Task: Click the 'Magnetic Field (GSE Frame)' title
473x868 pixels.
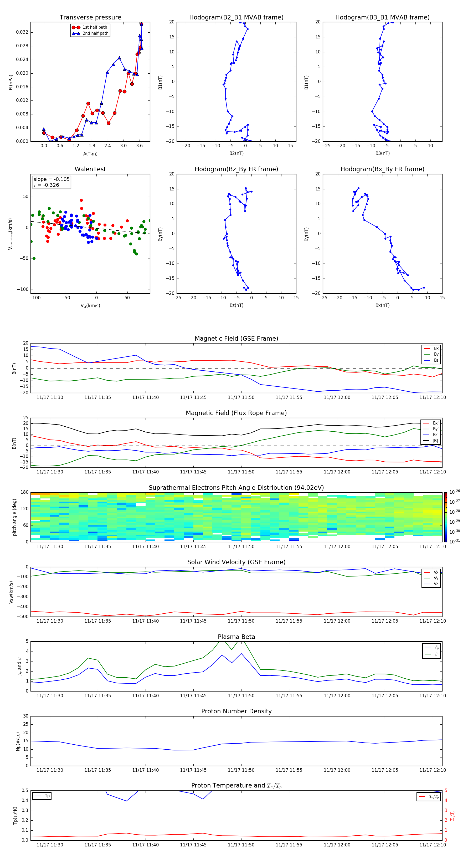Action: click(236, 338)
